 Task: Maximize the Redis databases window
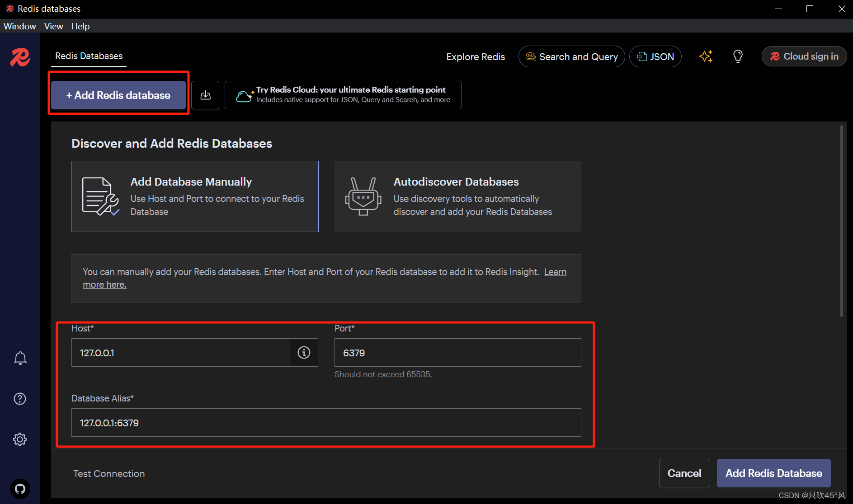(x=810, y=9)
